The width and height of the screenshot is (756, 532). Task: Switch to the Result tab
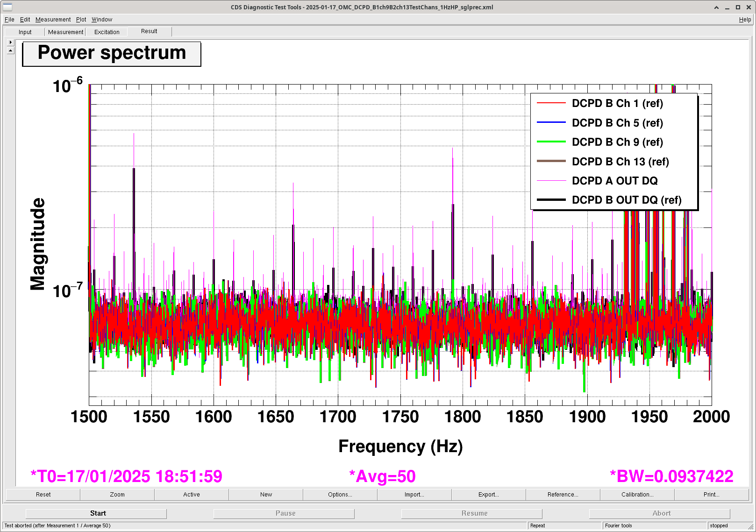149,31
